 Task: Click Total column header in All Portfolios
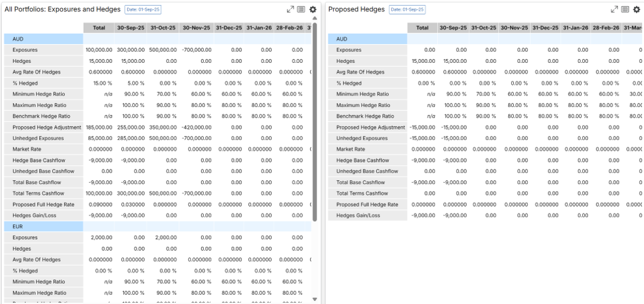pos(99,28)
